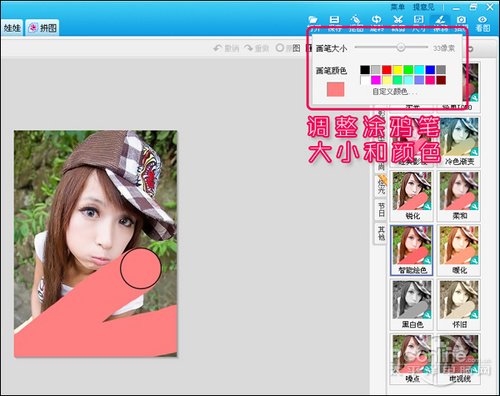Viewport: 500px width, 396px height.
Task: Pick the yellow brush color swatch
Action: [x=398, y=70]
